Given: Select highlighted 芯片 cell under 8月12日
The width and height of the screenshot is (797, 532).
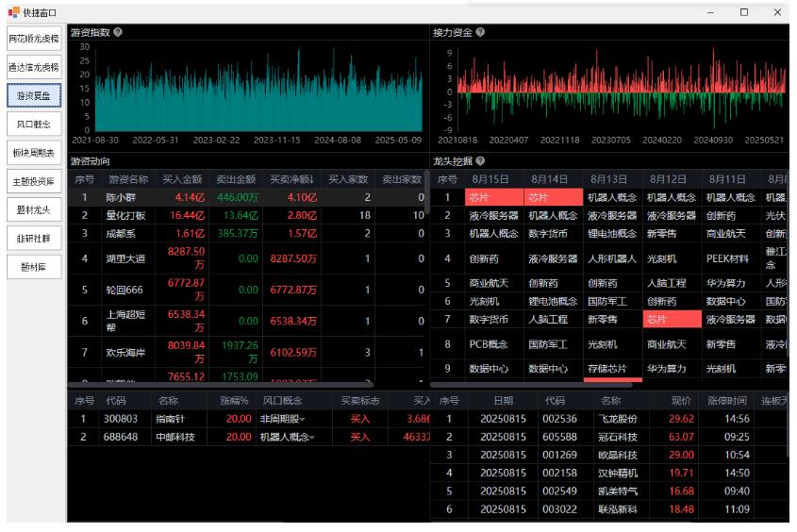Looking at the screenshot, I should (x=672, y=320).
